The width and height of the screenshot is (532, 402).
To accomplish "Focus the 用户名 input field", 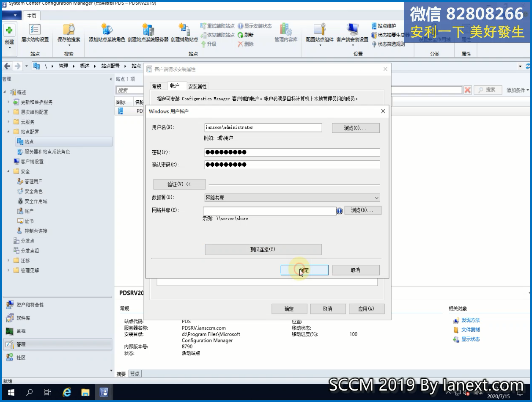I will (x=263, y=127).
